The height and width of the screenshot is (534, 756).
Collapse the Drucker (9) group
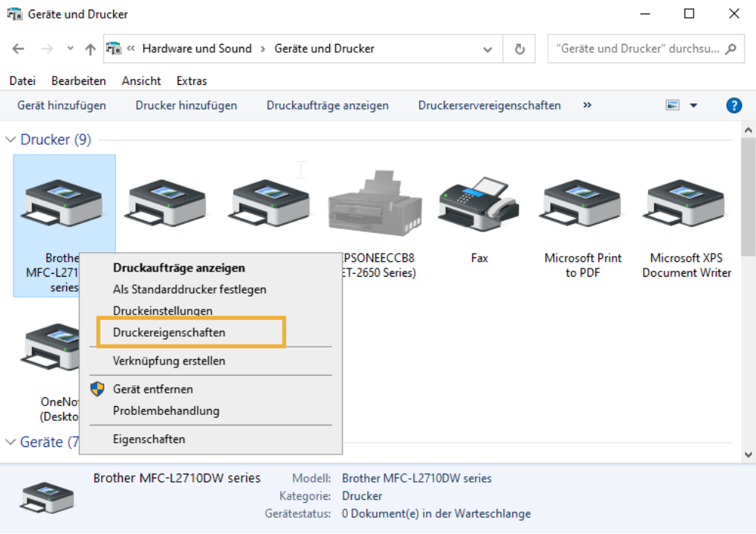coord(10,140)
